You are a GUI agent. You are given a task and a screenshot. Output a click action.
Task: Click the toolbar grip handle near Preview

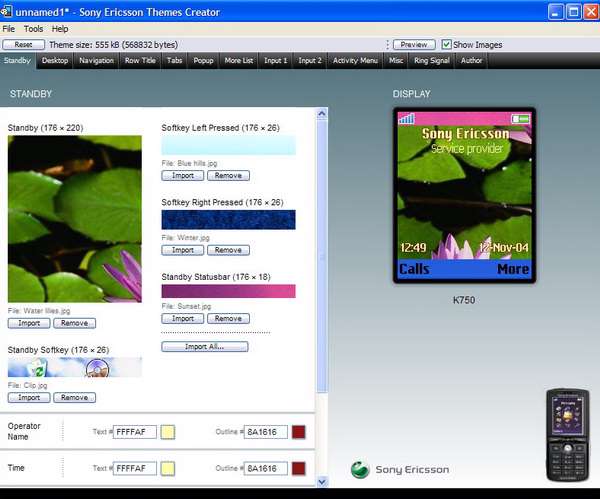point(387,45)
